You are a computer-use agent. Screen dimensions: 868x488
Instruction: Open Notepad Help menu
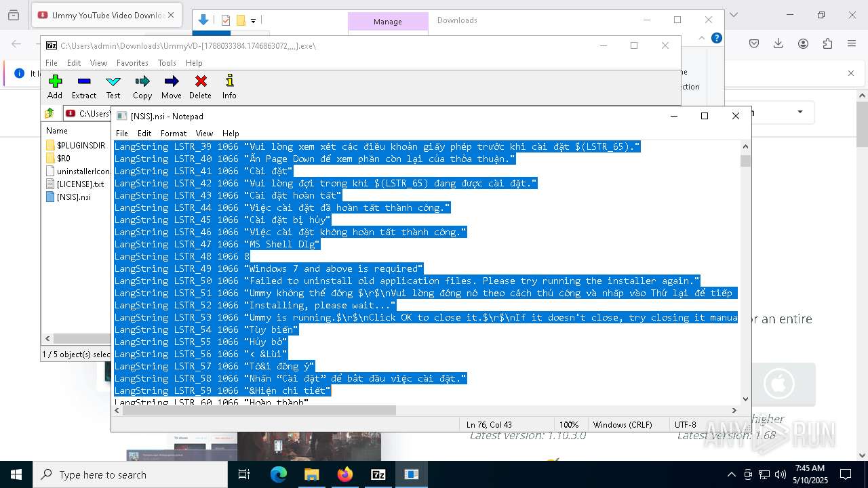coord(231,134)
